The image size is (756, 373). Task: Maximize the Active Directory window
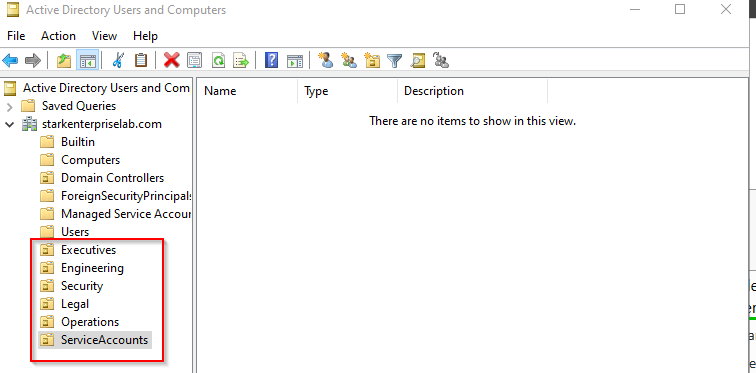(x=680, y=9)
